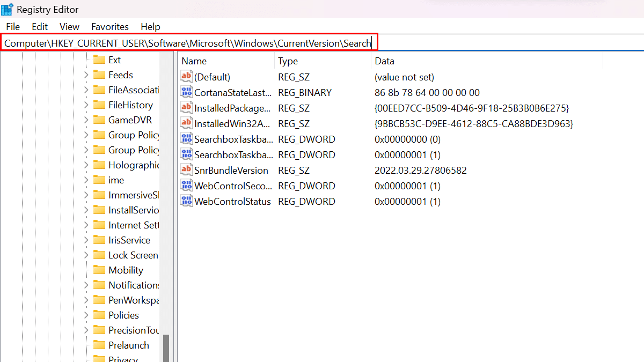This screenshot has height=362, width=644.
Task: Expand the FileHistory key
Action: click(x=86, y=105)
